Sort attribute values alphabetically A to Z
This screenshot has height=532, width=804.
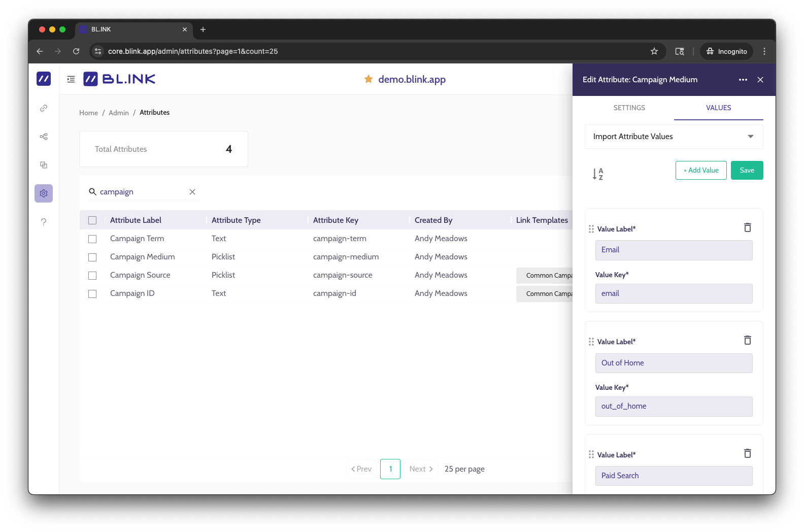tap(598, 174)
